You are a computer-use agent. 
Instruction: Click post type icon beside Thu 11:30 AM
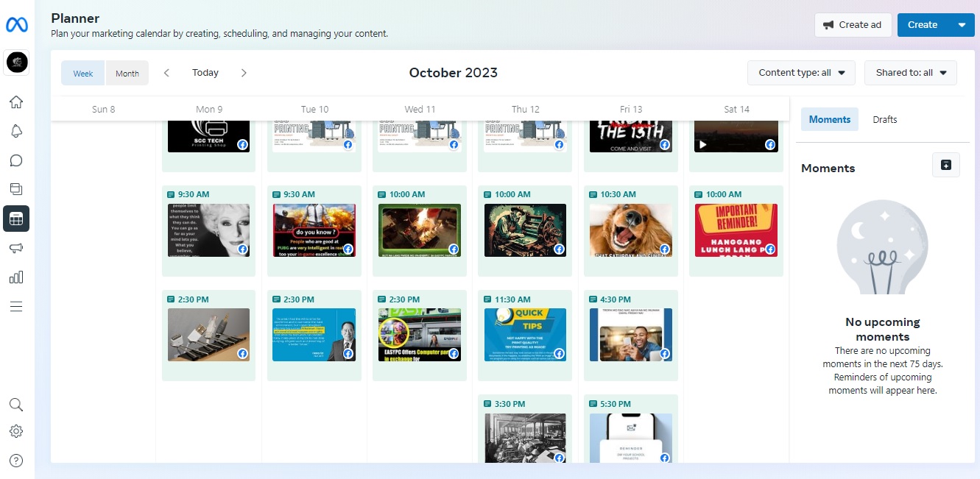(x=488, y=299)
